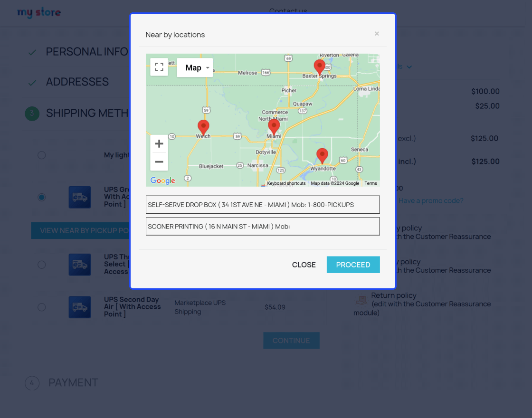Click the ADDRESSES checkmark icon
The image size is (532, 418).
tap(32, 83)
